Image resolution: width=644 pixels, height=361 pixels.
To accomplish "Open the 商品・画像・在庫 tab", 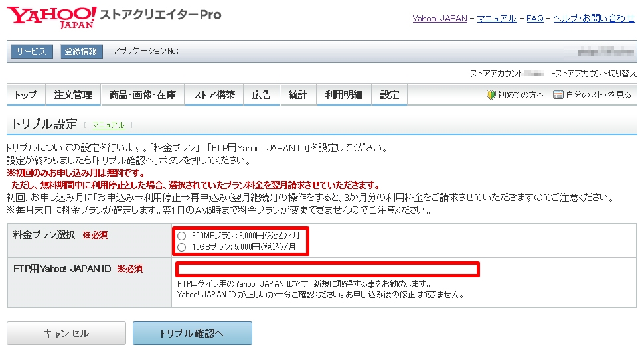I will point(143,95).
